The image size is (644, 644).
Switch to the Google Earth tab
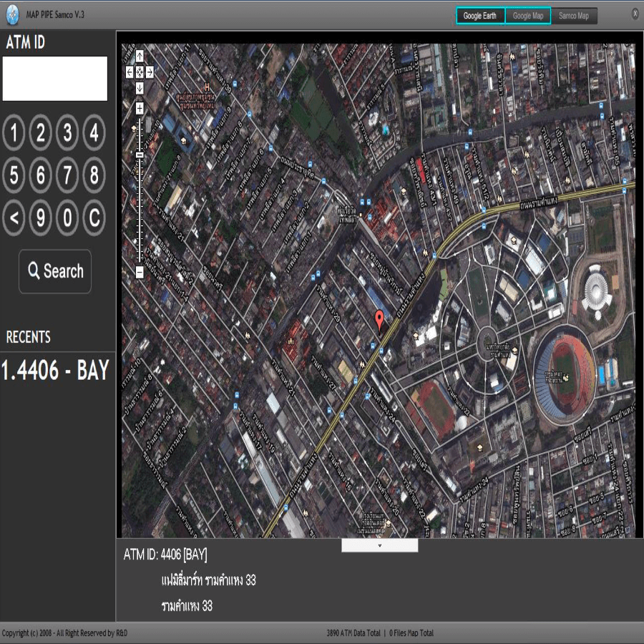tap(480, 16)
